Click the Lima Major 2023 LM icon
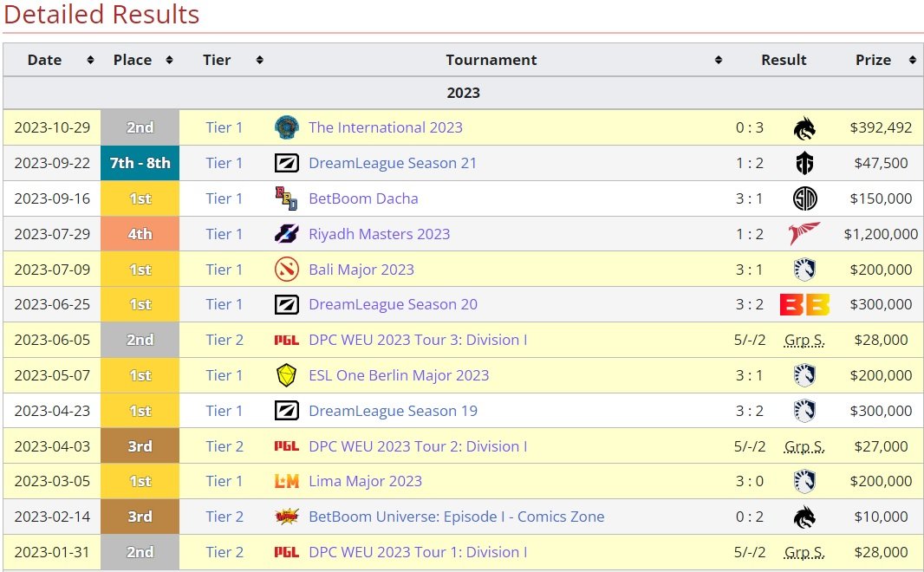The image size is (924, 572). (x=287, y=481)
